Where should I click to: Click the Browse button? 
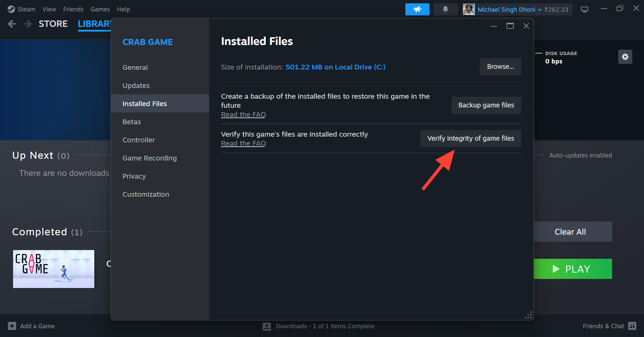click(500, 66)
